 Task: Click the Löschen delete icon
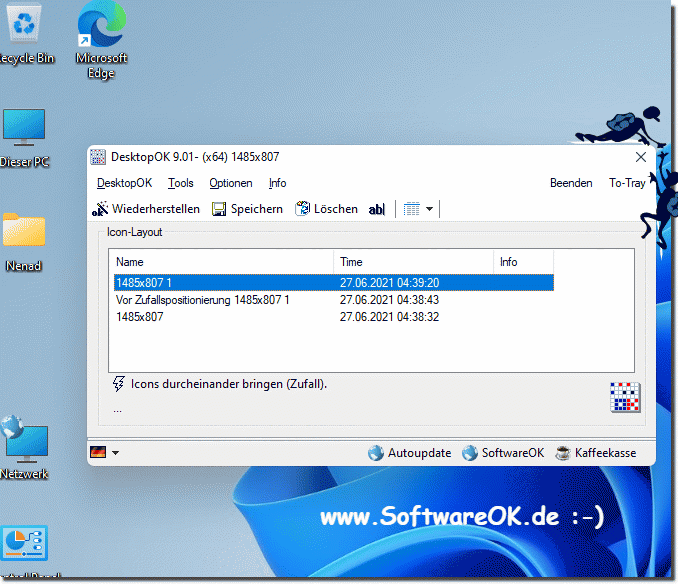[x=303, y=208]
